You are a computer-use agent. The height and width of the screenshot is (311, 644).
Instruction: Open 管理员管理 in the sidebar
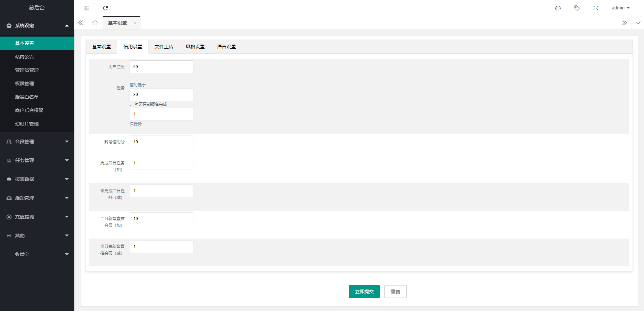click(37, 70)
